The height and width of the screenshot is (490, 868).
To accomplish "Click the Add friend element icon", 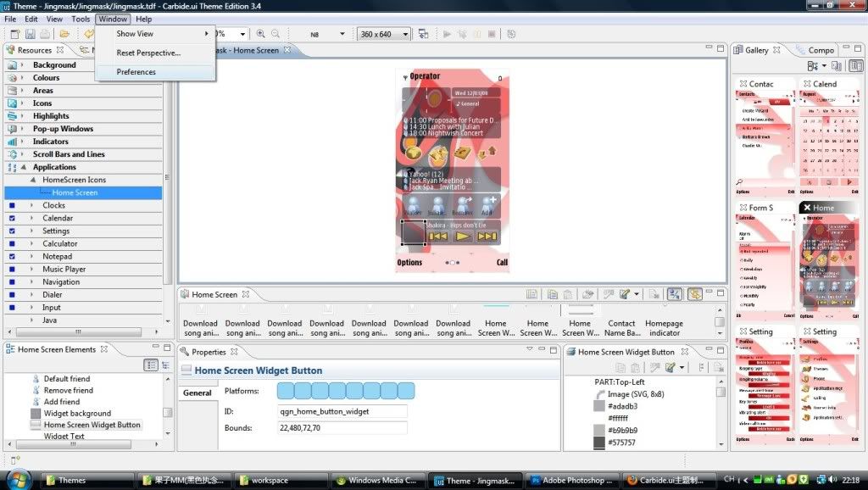I will tap(36, 402).
